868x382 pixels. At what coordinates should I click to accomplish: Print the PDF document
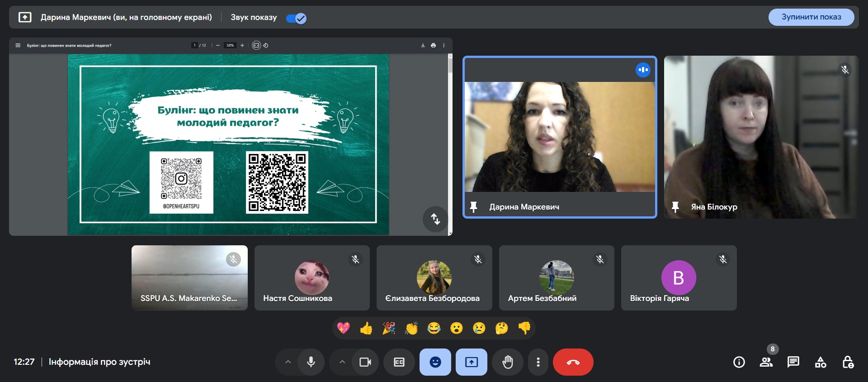click(434, 45)
